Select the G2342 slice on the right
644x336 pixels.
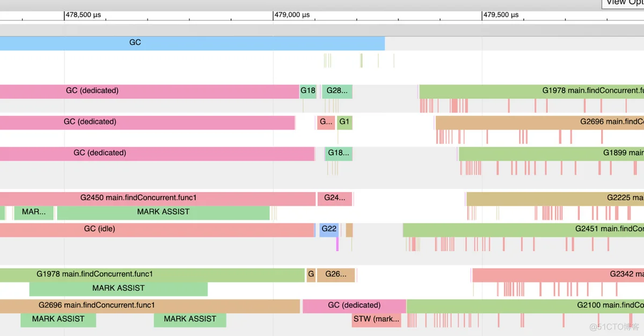[558, 274]
